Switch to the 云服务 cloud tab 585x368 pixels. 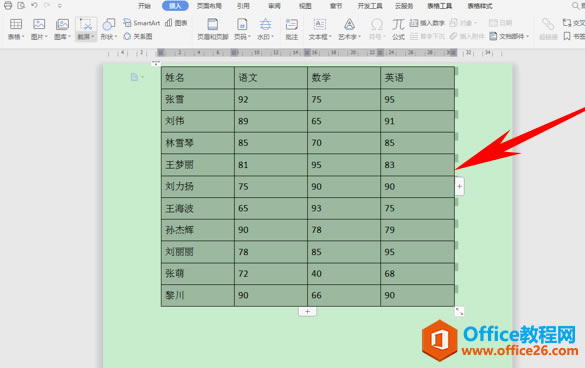[404, 6]
